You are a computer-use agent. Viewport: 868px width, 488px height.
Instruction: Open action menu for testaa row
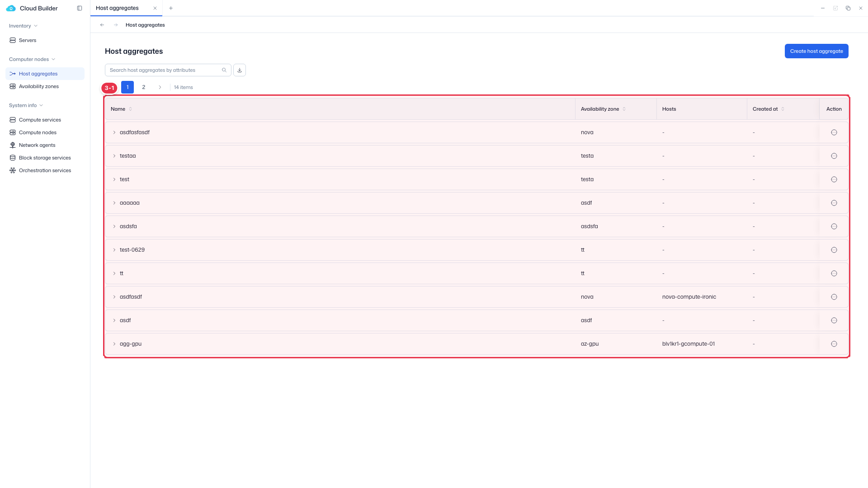[834, 156]
